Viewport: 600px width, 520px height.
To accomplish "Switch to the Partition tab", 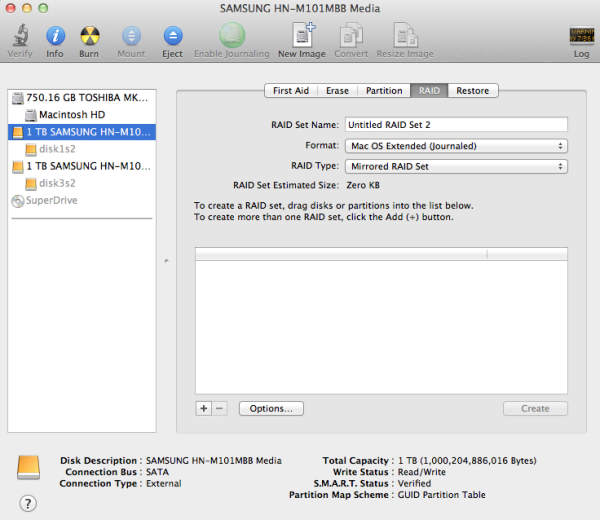I will pos(384,91).
